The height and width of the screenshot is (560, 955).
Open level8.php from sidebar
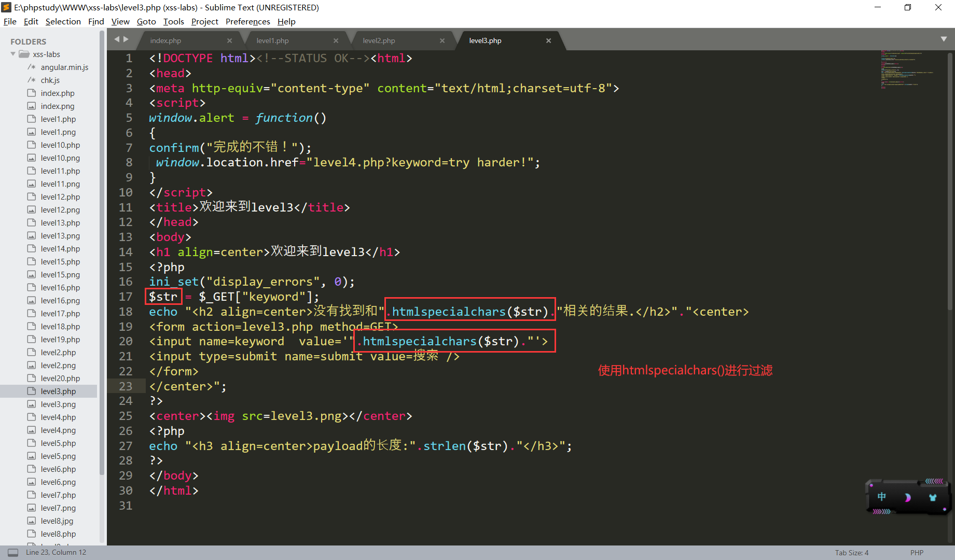coord(58,534)
